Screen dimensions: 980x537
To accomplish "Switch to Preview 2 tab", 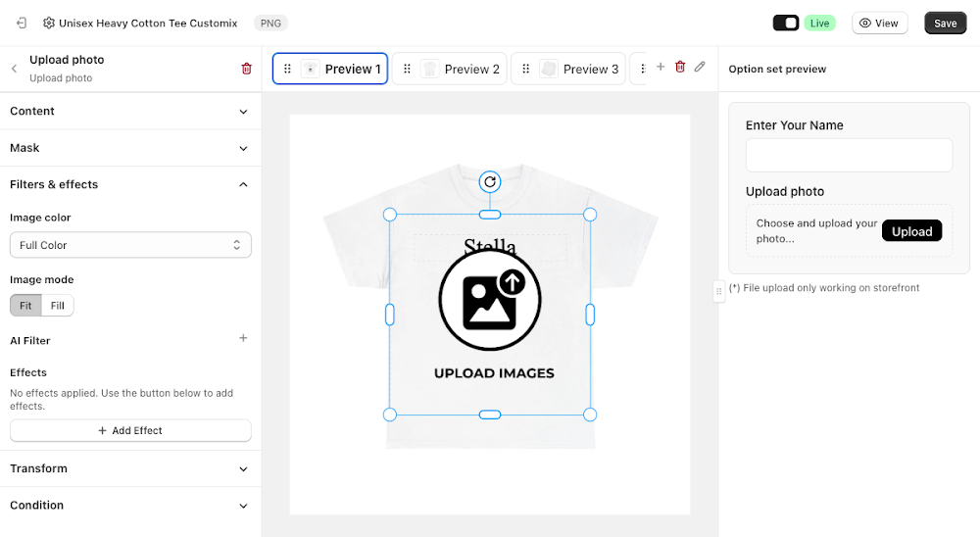I will point(450,69).
